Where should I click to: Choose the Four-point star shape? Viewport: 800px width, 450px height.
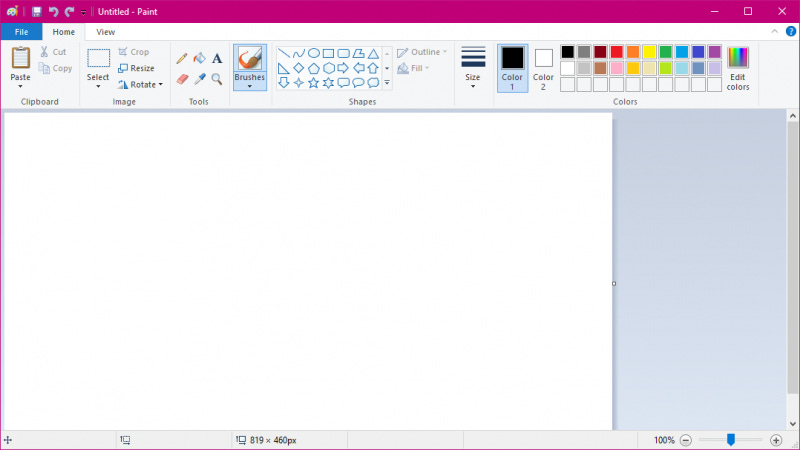pos(298,83)
